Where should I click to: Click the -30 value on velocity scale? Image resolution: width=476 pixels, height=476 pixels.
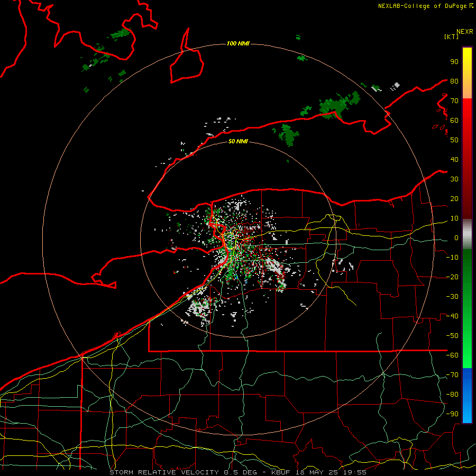[x=452, y=297]
